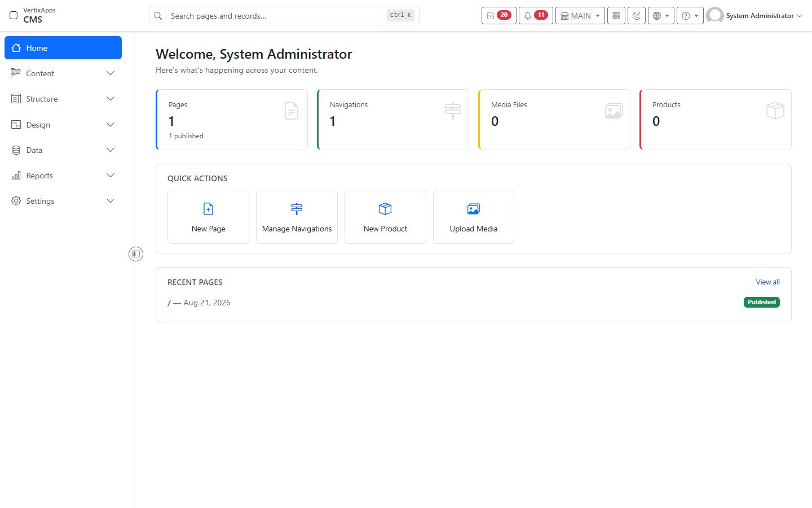
Task: Open the Design sidebar menu
Action: point(63,125)
